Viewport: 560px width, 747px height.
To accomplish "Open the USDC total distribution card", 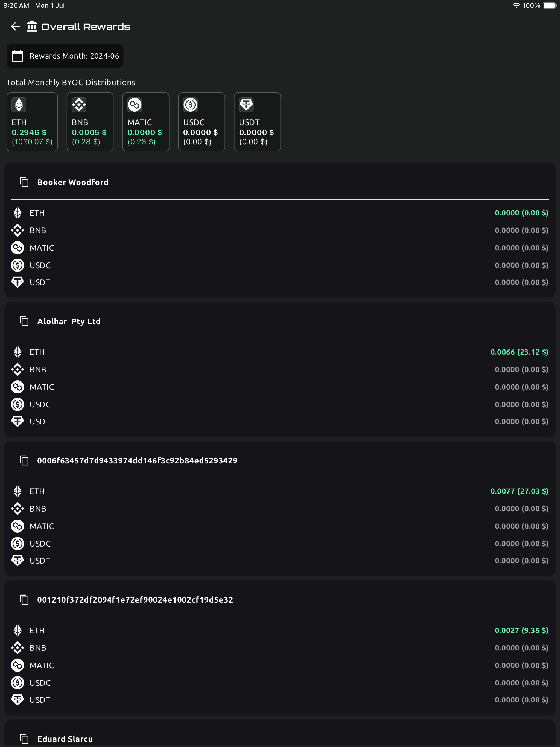I will 201,122.
